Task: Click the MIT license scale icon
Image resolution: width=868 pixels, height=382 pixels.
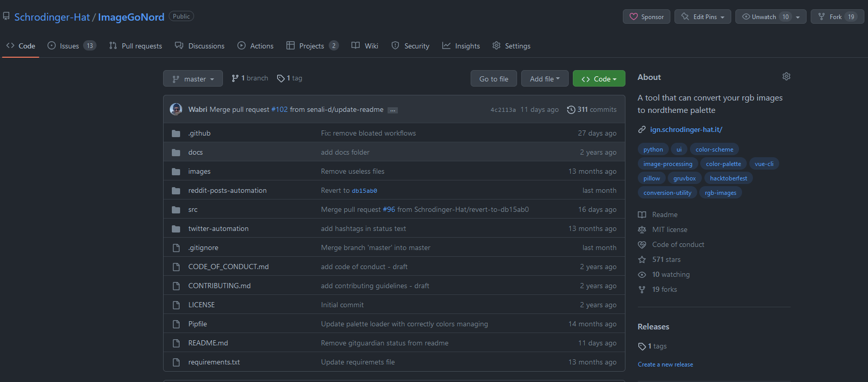Action: [642, 229]
